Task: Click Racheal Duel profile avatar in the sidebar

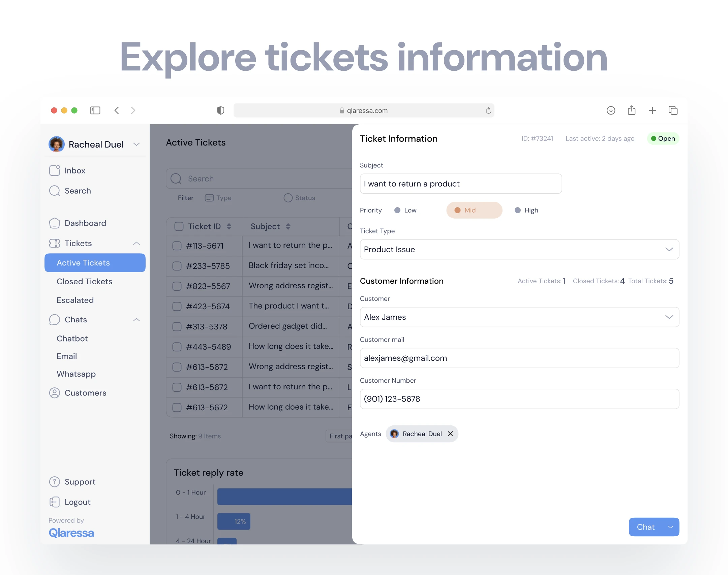Action: [x=57, y=144]
